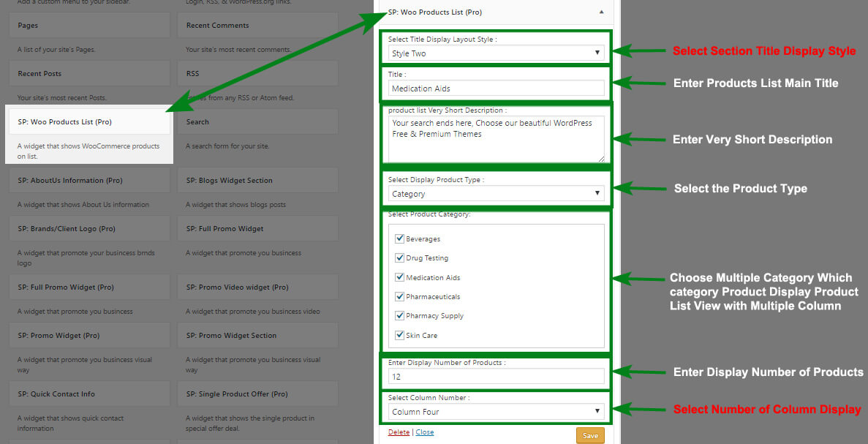Select the Search widget
Screen dimensions: 868x444
coord(258,122)
